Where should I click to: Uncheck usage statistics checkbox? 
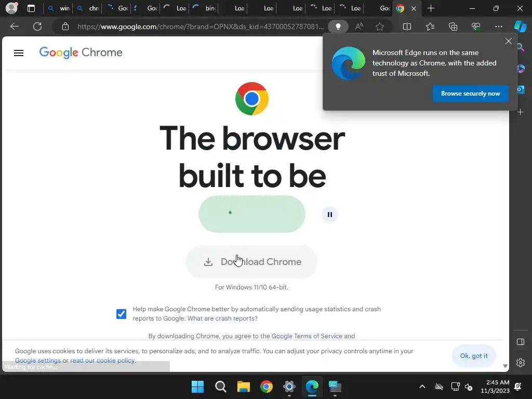121,314
